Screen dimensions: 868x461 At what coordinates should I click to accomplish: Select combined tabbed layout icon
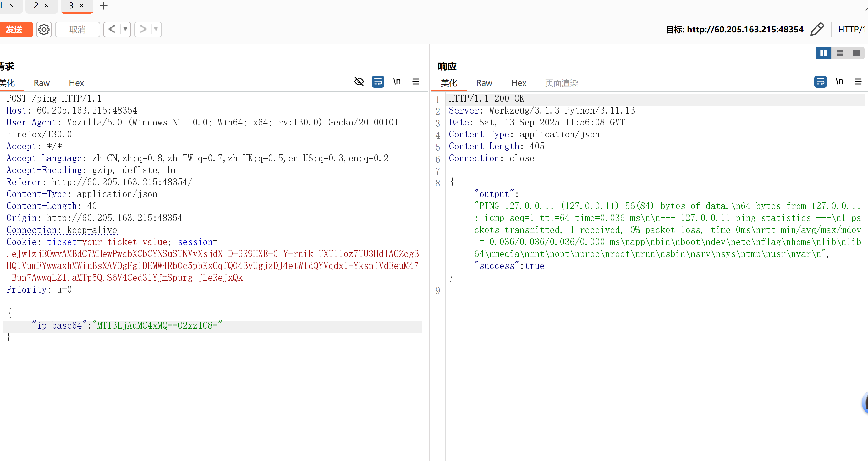click(856, 53)
